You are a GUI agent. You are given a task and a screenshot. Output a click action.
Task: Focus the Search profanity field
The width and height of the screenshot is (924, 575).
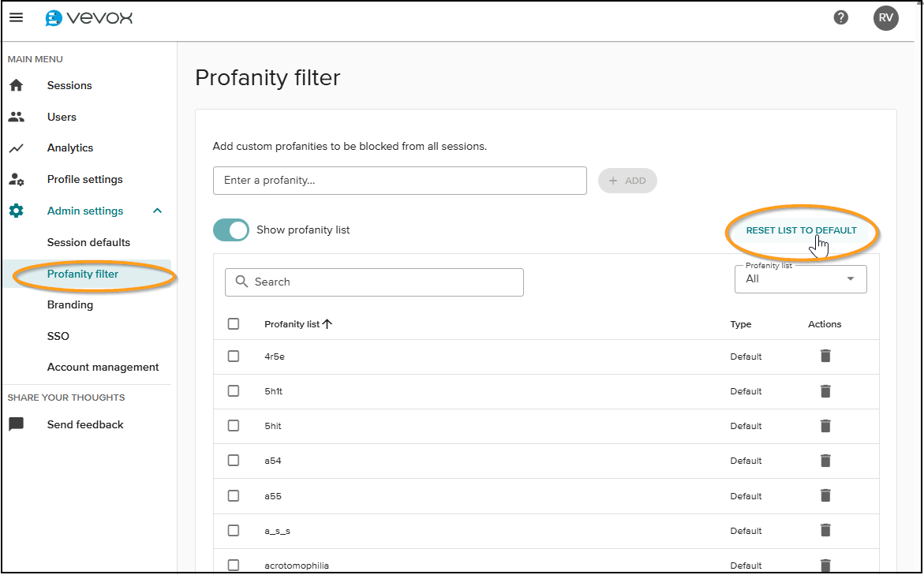tap(374, 282)
